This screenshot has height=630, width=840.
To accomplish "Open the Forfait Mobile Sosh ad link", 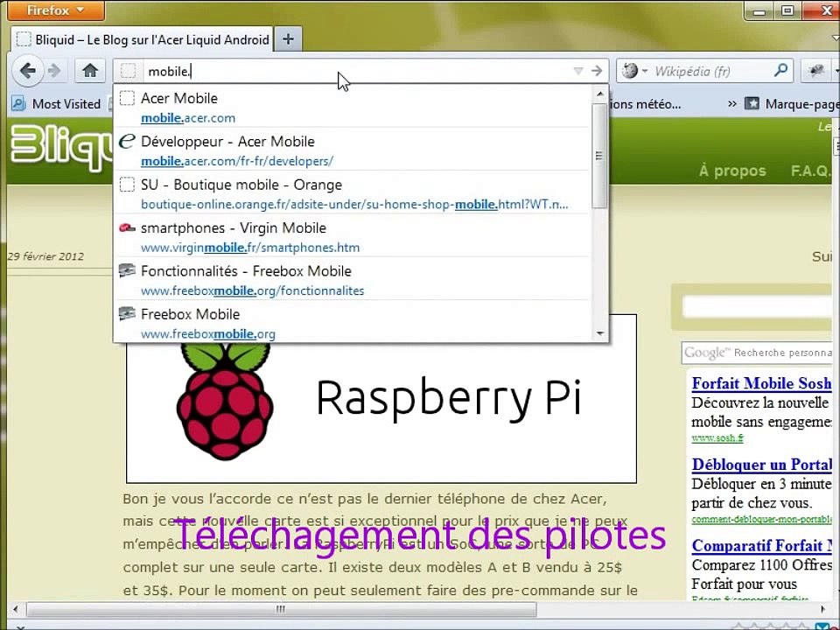I will pos(761,383).
